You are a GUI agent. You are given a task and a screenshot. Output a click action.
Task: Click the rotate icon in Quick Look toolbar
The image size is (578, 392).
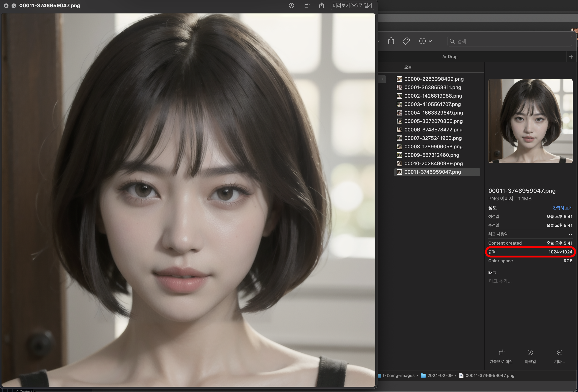(307, 5)
